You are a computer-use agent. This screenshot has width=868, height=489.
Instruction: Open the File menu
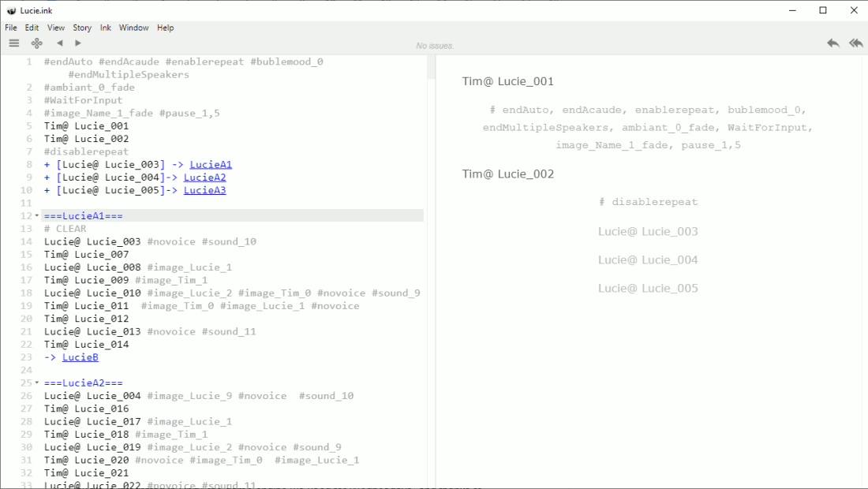tap(11, 28)
